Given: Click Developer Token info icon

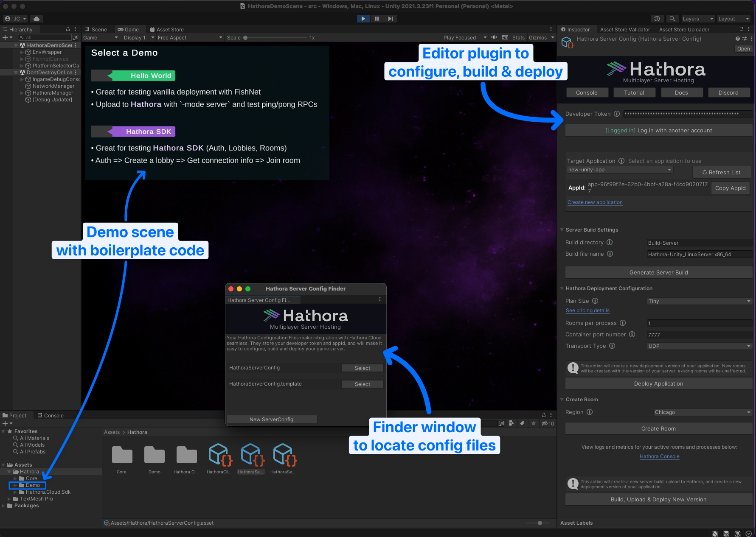Looking at the screenshot, I should (x=617, y=114).
